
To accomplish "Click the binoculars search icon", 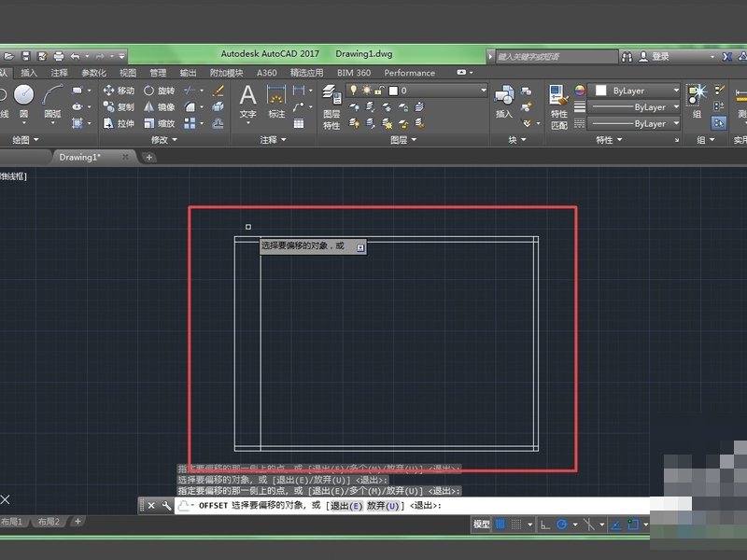I will coord(627,57).
